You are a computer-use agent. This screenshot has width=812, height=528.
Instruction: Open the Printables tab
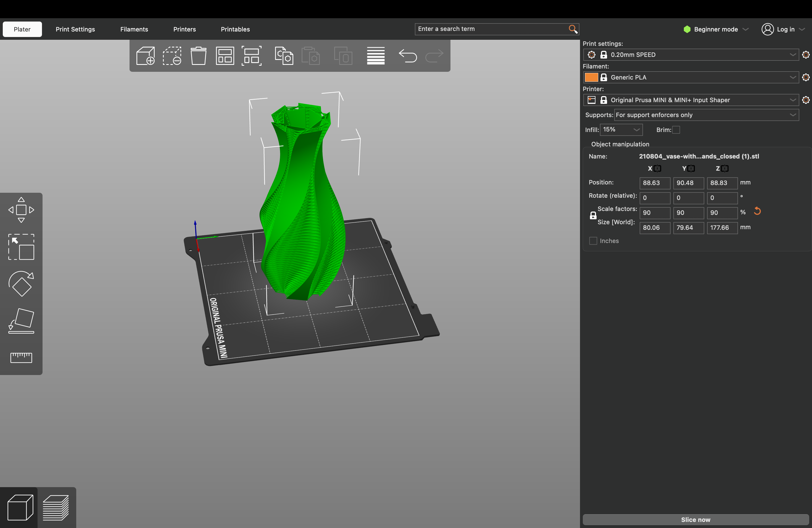pyautogui.click(x=235, y=29)
